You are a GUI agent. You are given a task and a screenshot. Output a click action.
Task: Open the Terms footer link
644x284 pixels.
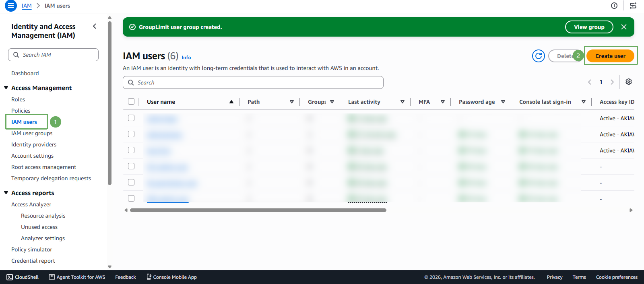click(x=579, y=277)
